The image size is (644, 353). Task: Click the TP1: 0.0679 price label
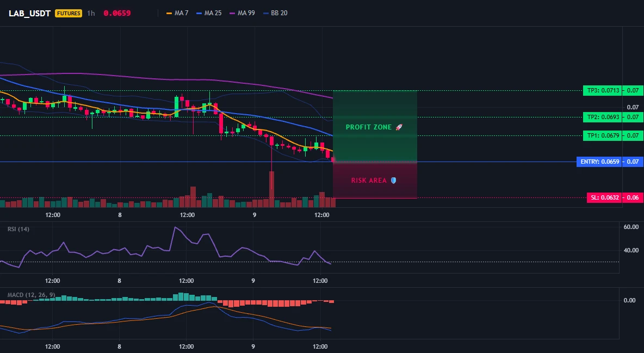[x=603, y=135]
